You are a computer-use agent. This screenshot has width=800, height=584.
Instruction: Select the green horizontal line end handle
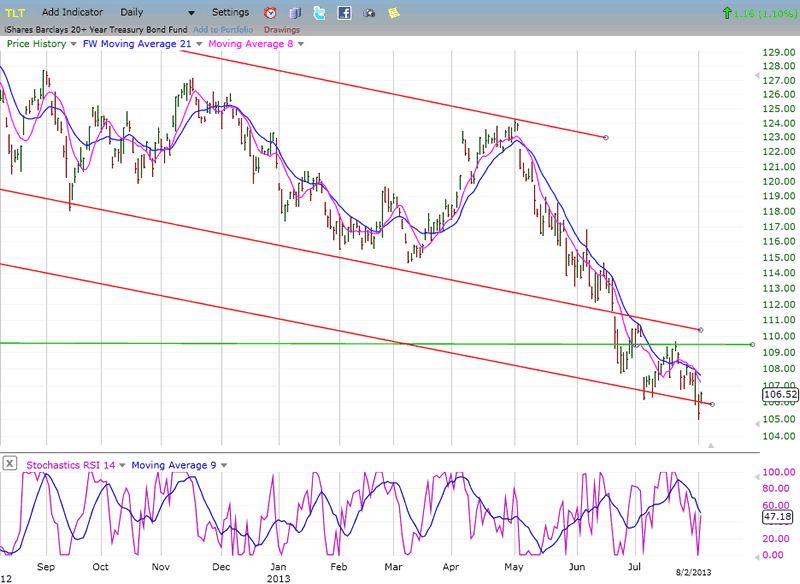click(751, 344)
